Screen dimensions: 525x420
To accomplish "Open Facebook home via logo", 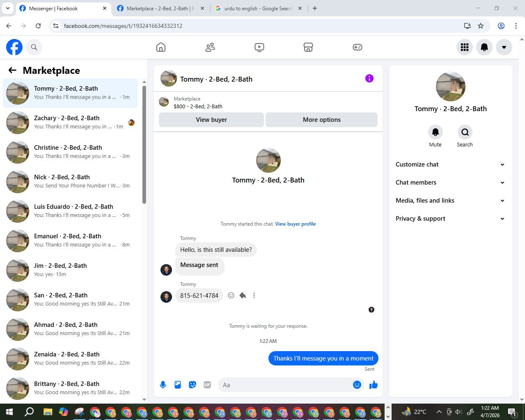I will pos(14,47).
